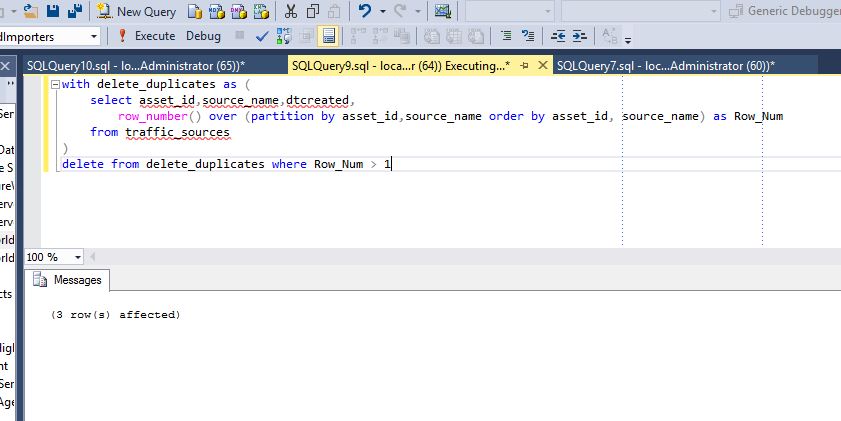The height and width of the screenshot is (421, 841).
Task: Select the Results to Grid icon
Action: coord(454,36)
